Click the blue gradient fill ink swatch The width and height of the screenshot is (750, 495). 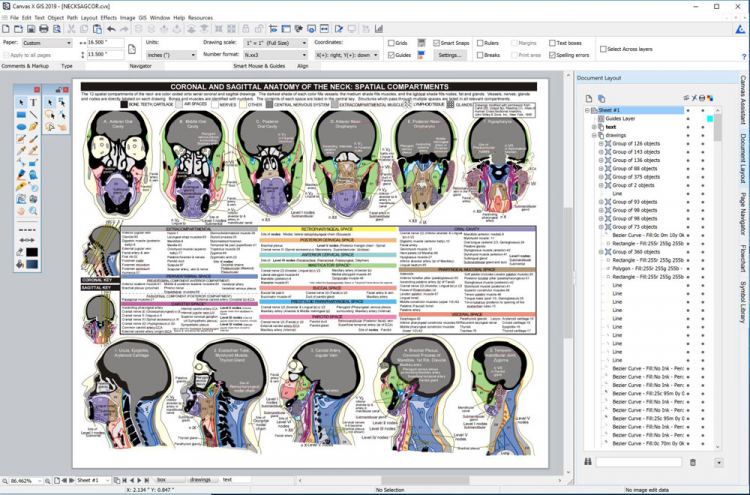pyautogui.click(x=32, y=264)
